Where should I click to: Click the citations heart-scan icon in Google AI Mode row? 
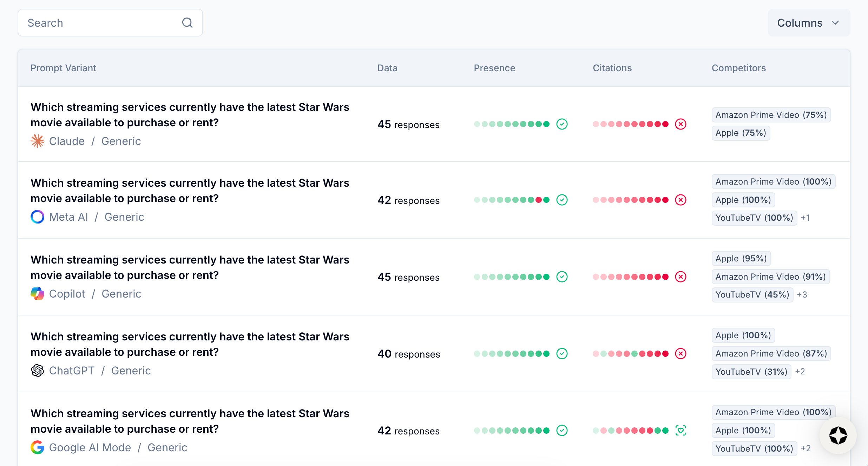tap(681, 431)
